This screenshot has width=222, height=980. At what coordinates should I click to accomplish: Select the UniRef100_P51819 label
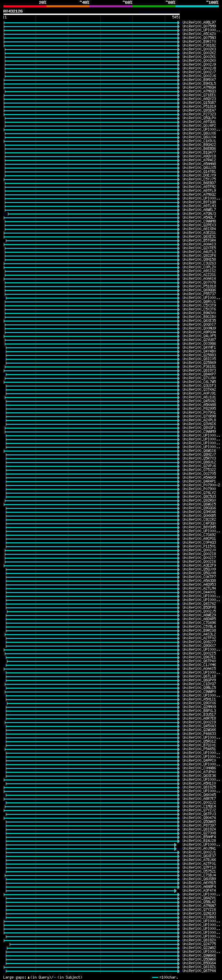tap(199, 106)
